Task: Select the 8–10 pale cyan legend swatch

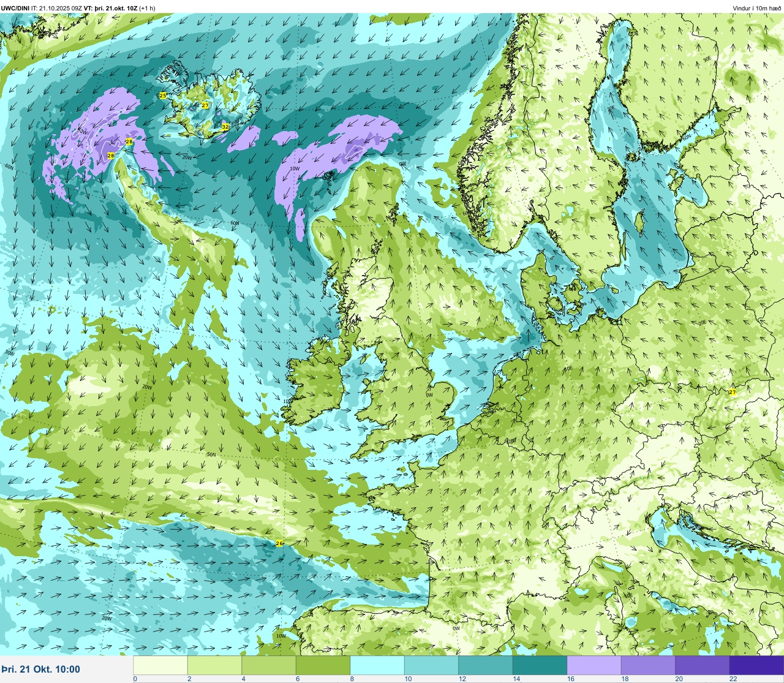Action: click(377, 665)
